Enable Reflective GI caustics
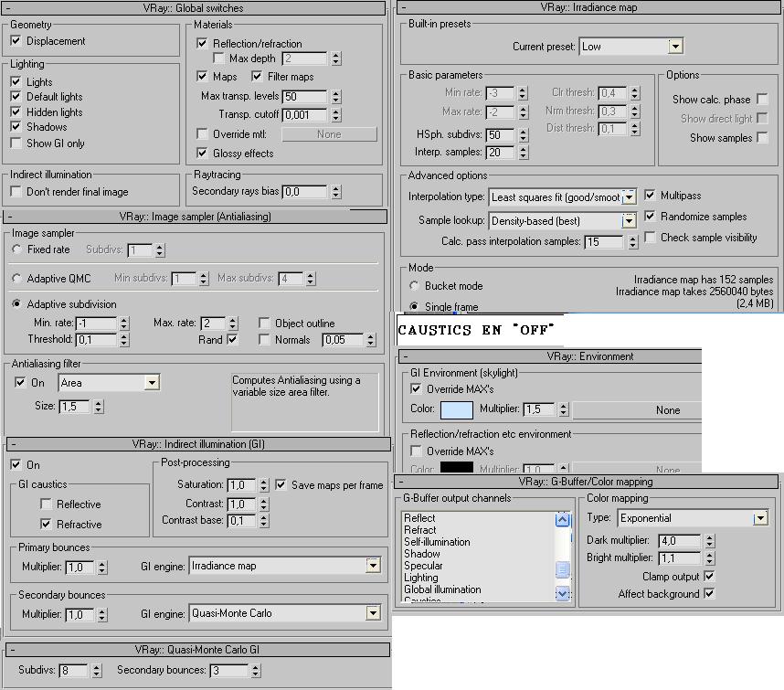This screenshot has width=784, height=690. [46, 504]
